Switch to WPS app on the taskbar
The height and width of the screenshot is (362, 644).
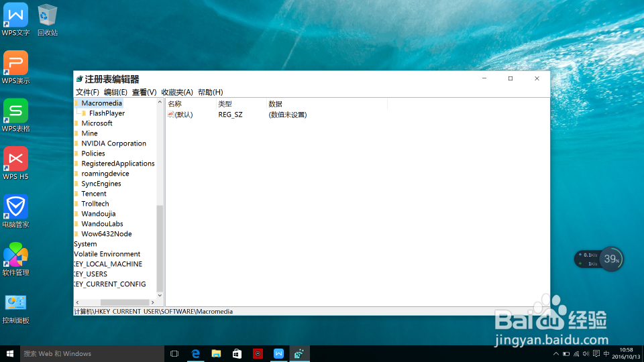278,353
